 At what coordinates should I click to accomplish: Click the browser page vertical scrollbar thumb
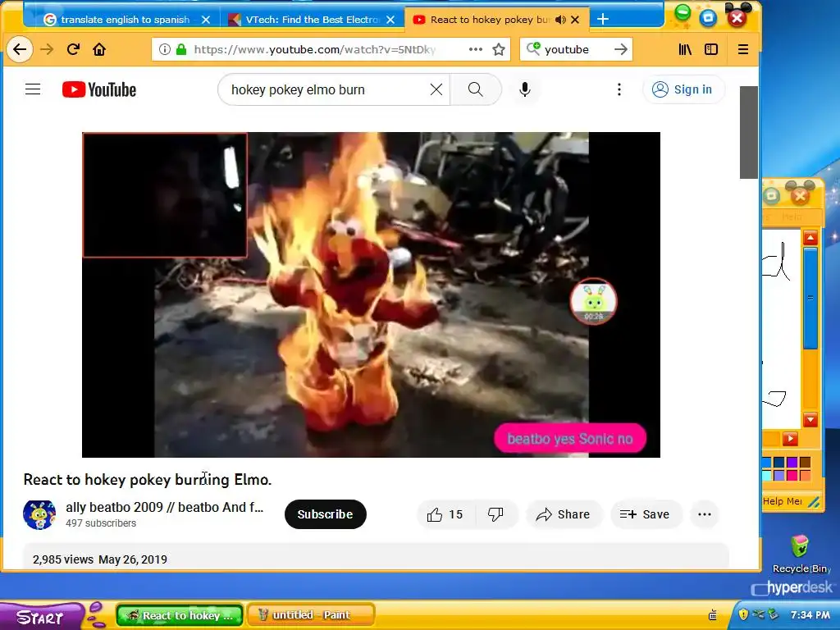click(749, 132)
